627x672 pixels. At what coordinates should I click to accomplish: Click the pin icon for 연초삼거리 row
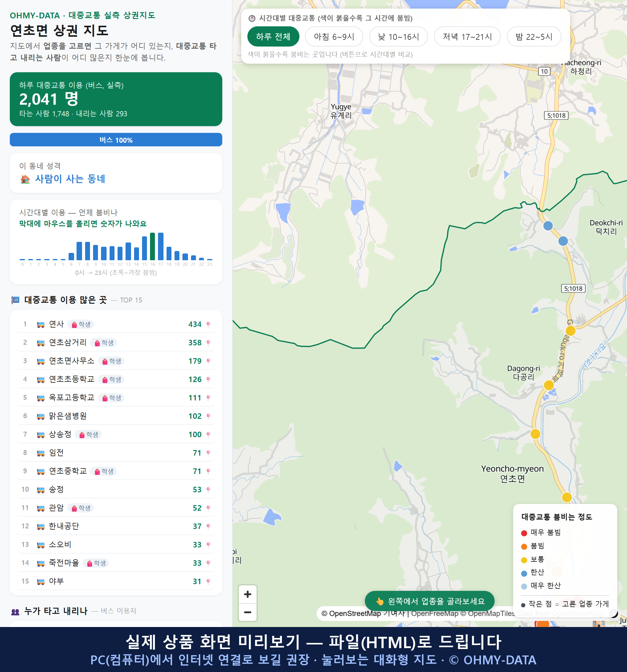[x=208, y=343]
